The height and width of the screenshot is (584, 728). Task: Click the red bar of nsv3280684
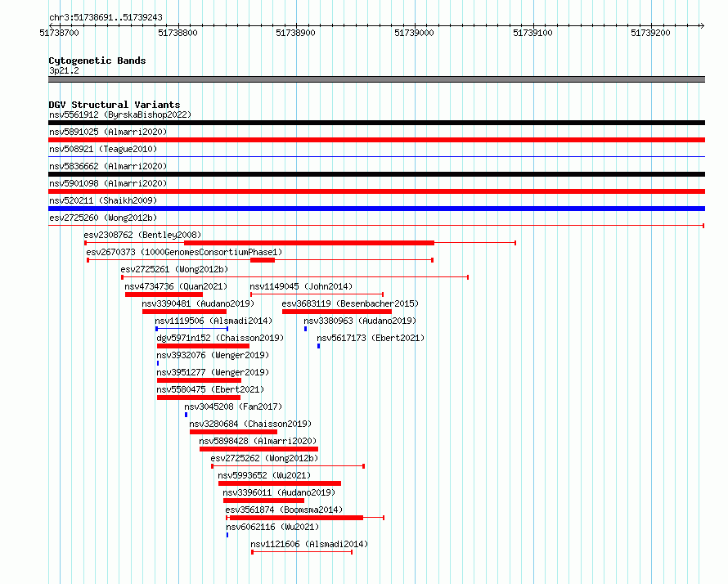coord(234,432)
